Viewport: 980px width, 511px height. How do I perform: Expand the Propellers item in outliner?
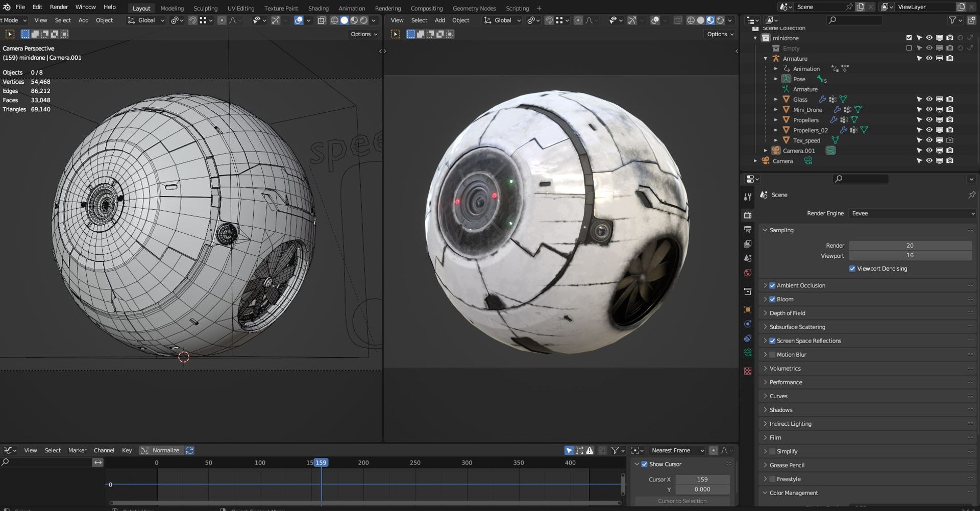[x=776, y=120]
